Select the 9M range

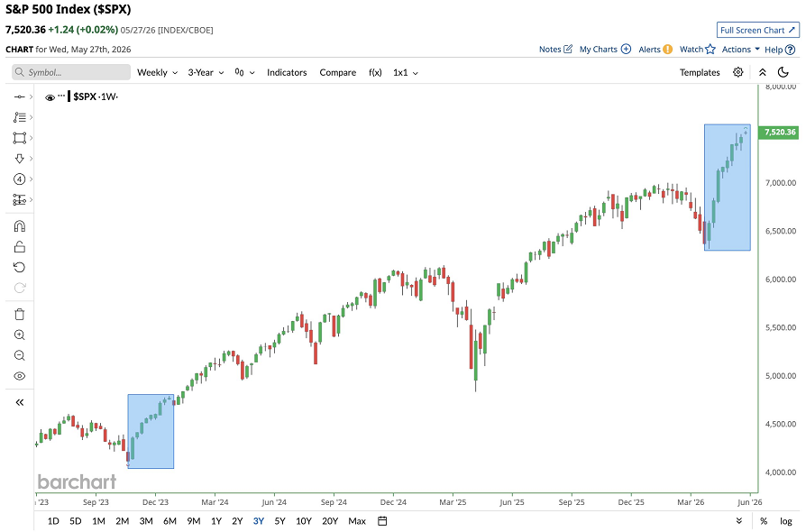click(x=194, y=521)
